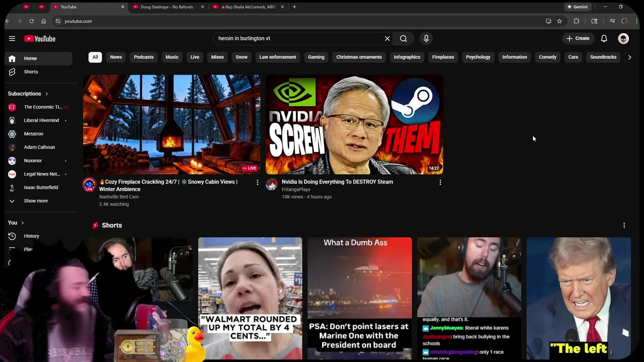644x362 pixels.
Task: Open Chrome side panel icon
Action: point(594,21)
